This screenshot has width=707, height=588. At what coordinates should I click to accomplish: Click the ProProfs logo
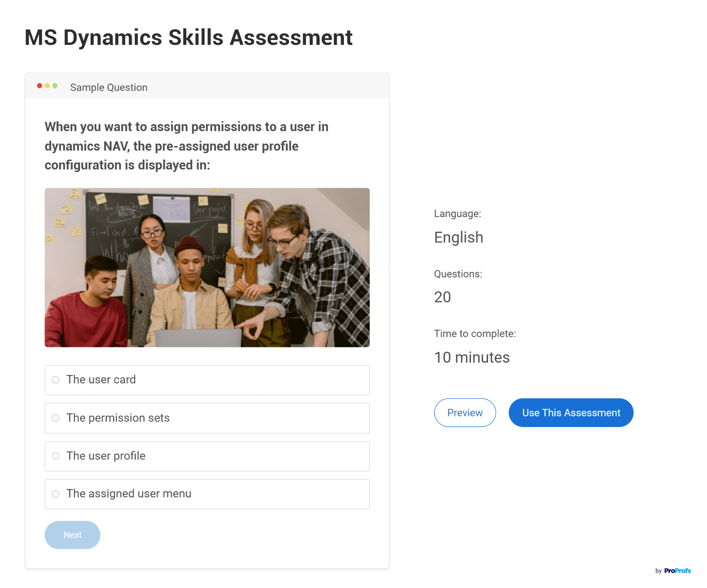(x=677, y=571)
